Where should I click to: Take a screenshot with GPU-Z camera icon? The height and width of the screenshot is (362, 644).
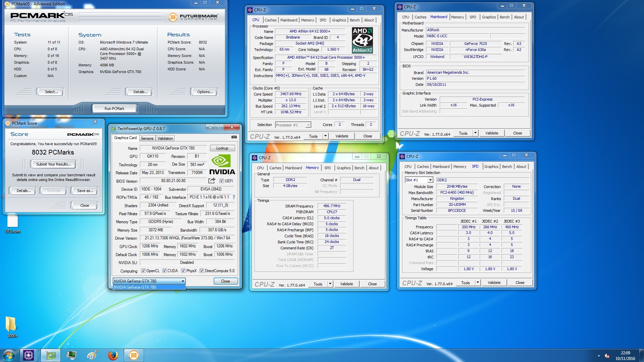(x=234, y=137)
